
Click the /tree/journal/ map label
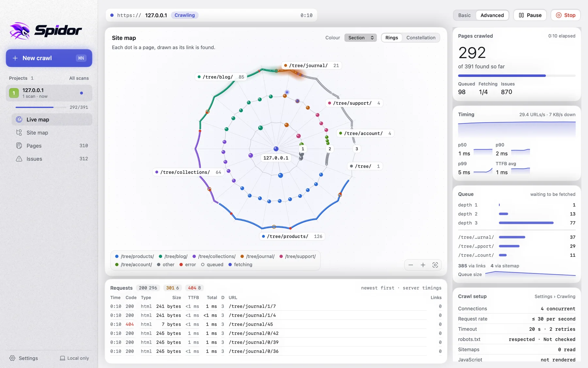pos(312,65)
